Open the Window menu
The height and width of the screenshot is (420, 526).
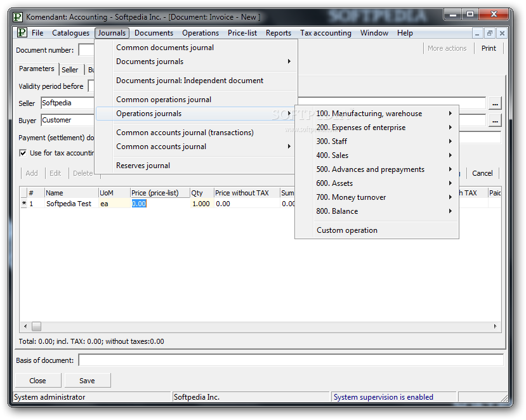[x=374, y=33]
